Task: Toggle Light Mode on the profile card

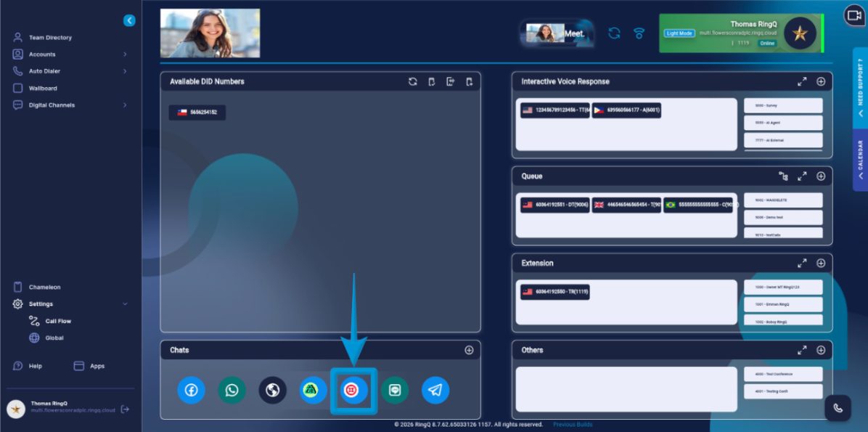Action: click(x=679, y=33)
